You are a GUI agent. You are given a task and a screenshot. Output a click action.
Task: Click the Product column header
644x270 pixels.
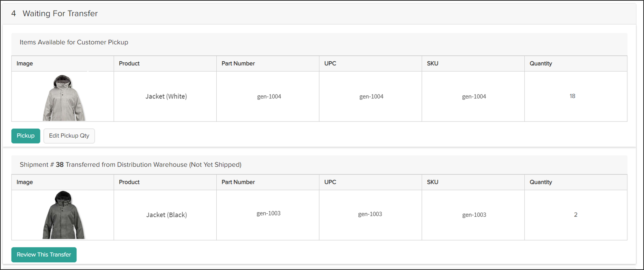pos(129,63)
